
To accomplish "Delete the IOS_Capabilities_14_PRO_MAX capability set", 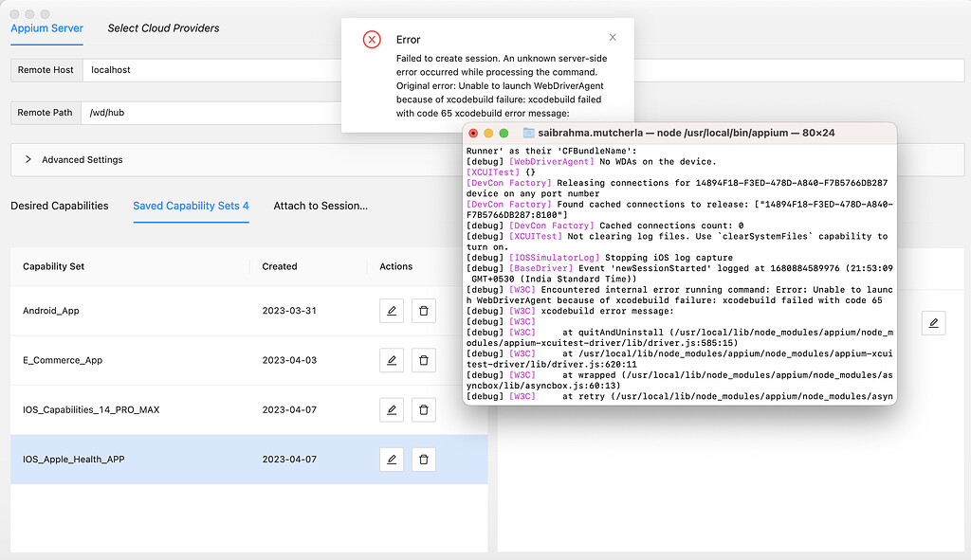I will pyautogui.click(x=423, y=409).
